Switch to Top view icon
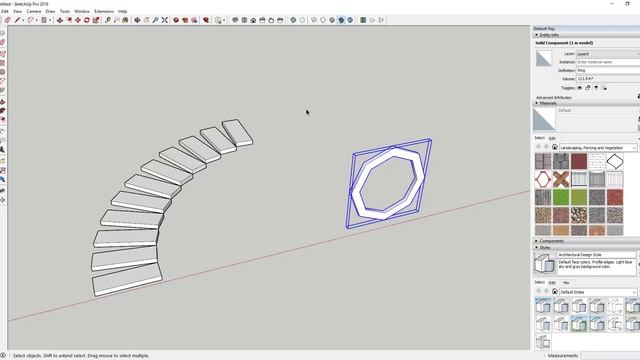 [x=244, y=20]
